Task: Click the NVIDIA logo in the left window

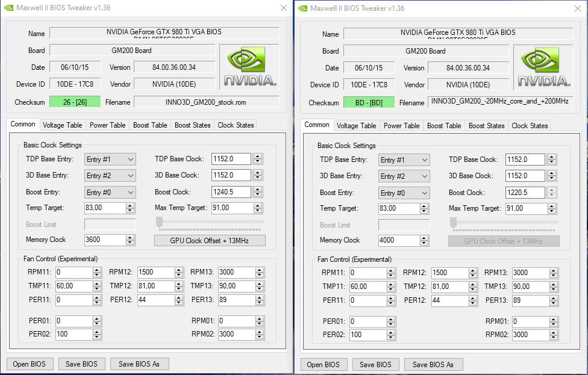Action: pyautogui.click(x=249, y=67)
